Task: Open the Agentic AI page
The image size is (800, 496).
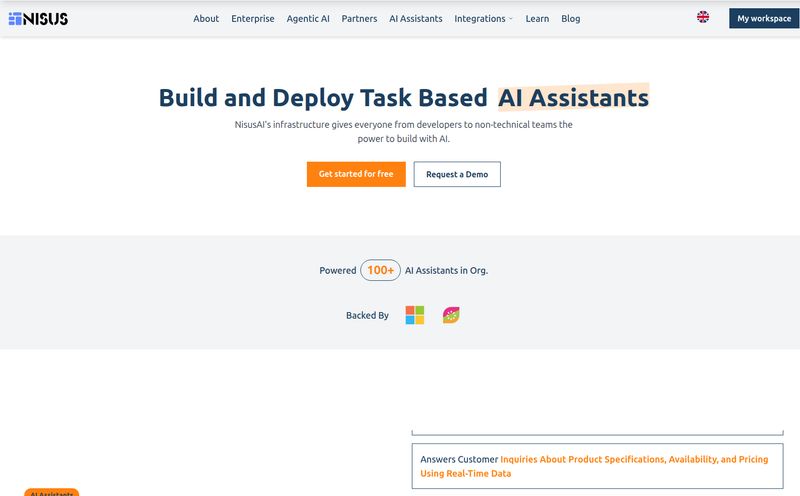Action: (x=308, y=18)
